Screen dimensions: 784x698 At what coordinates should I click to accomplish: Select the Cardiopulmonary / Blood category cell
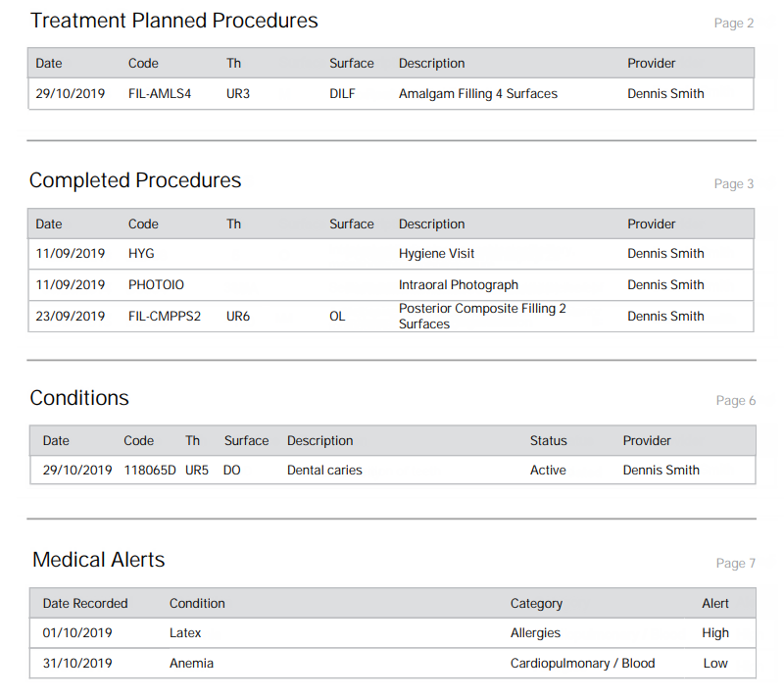[x=582, y=664]
